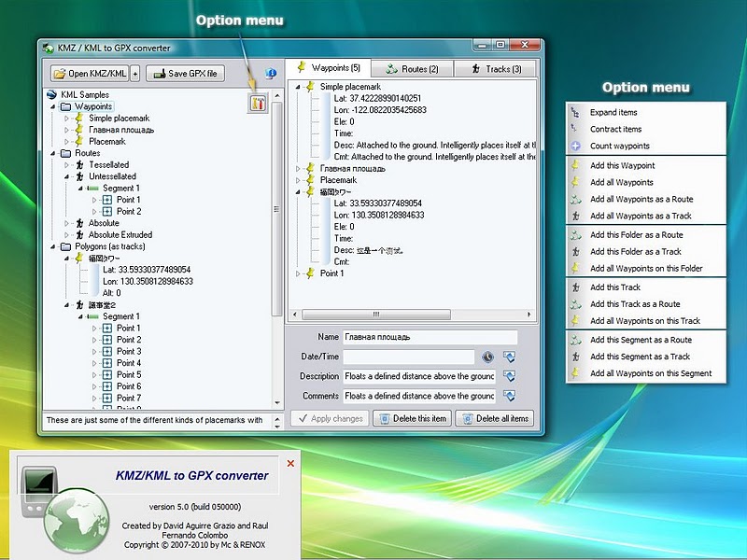The image size is (747, 560).
Task: Click the Save GPX file button
Action: pyautogui.click(x=185, y=74)
